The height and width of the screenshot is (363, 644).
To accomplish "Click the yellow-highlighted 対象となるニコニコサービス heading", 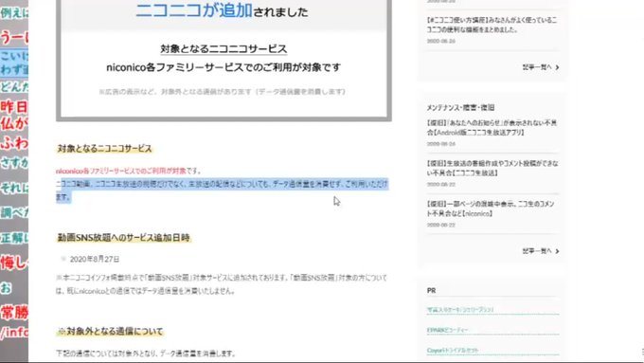I will [104, 149].
